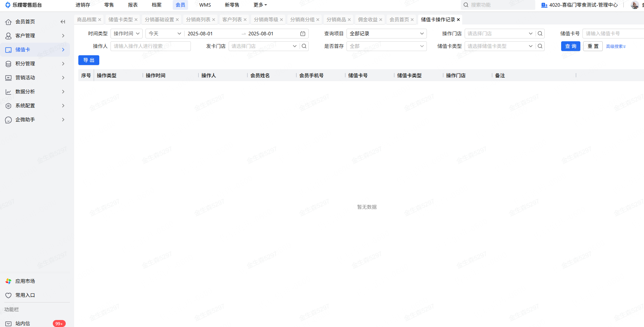Click the 会员手机号 column header
The image size is (644, 327).
tap(312, 76)
